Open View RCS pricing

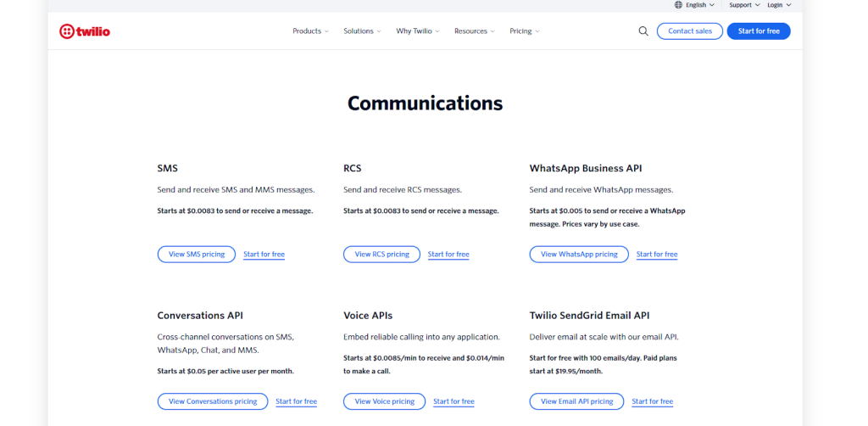coord(381,255)
